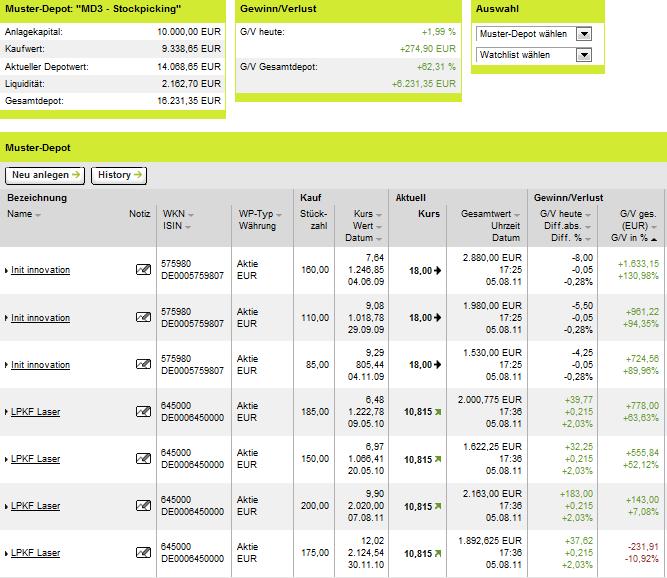Image resolution: width=667 pixels, height=578 pixels.
Task: Expand the last LPKF Laser row triangle
Action: pyautogui.click(x=6, y=553)
